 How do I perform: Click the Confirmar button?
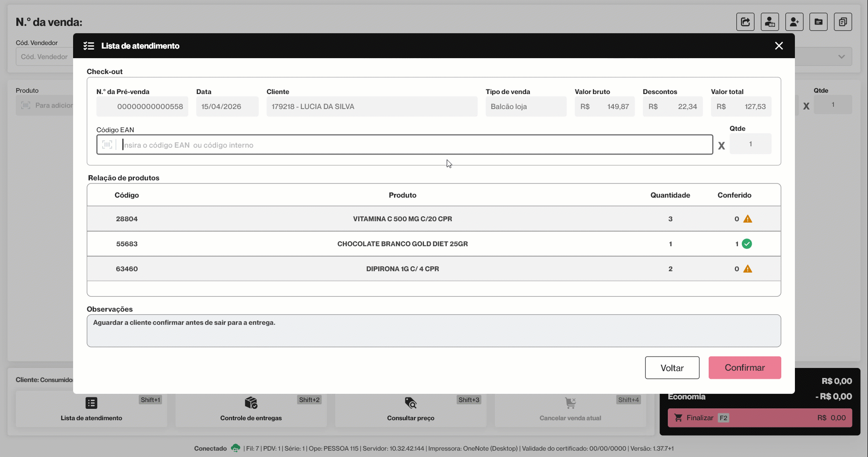[x=745, y=368]
